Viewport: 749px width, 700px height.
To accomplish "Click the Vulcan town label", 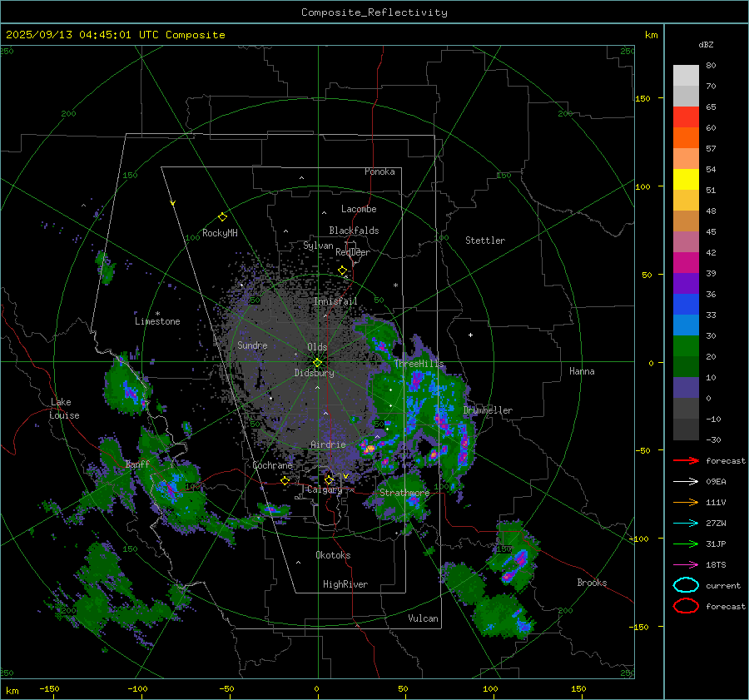I will pos(423,618).
